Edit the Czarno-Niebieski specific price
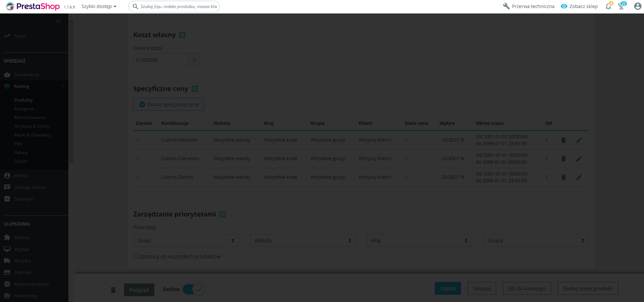This screenshot has width=644, height=302. [x=579, y=140]
